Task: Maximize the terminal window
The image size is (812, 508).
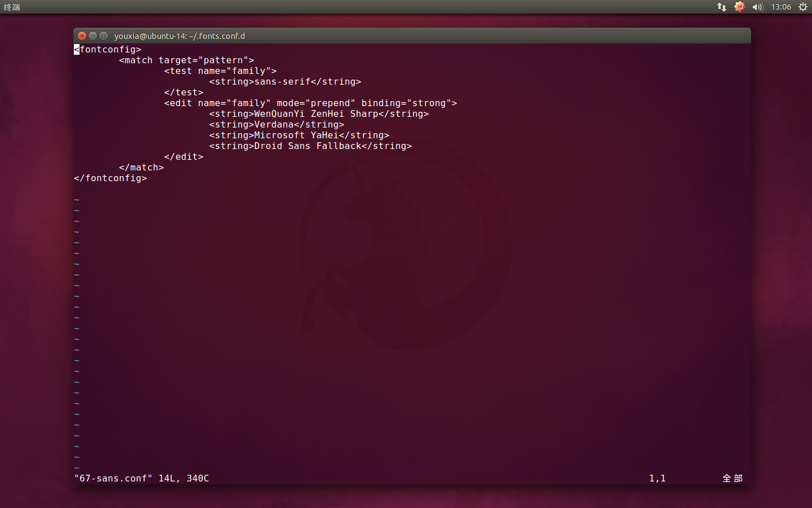Action: 103,36
